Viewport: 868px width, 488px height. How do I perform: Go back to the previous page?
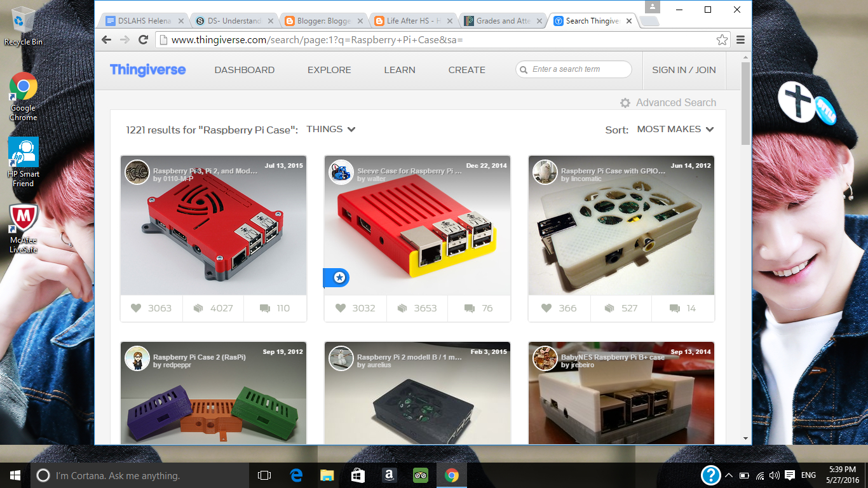pos(107,39)
